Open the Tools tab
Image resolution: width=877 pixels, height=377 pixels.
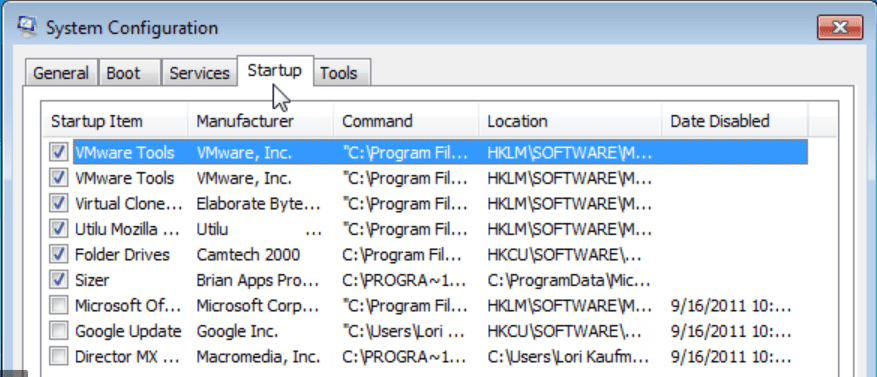pyautogui.click(x=341, y=73)
